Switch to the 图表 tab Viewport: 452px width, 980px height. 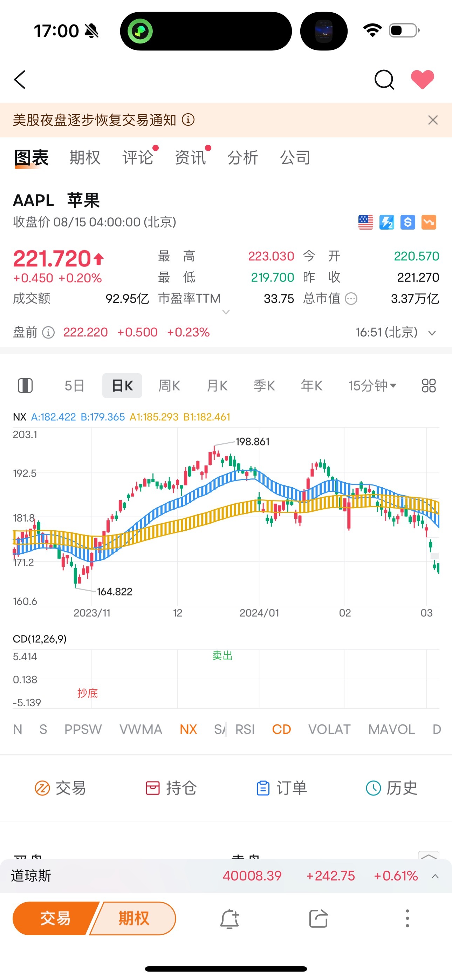(x=32, y=157)
